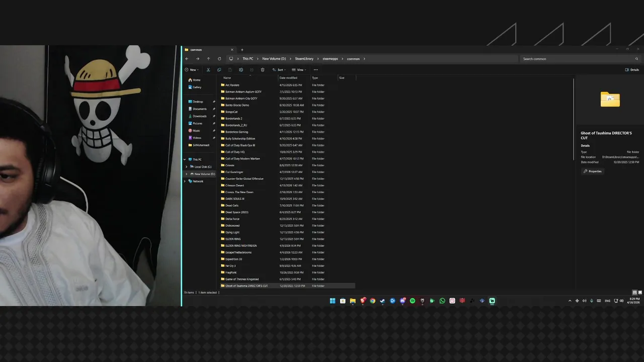Expand Local Disk (C:) tree node

coord(187,167)
